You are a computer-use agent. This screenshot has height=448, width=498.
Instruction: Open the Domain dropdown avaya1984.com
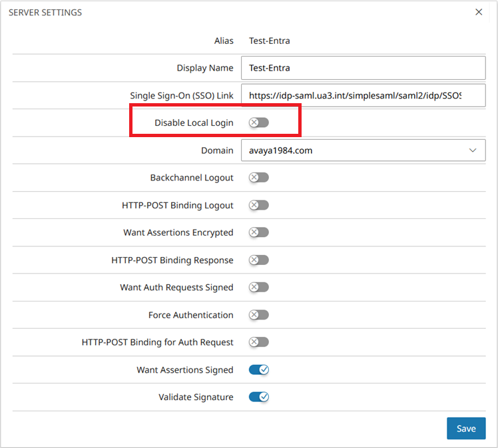click(x=363, y=150)
